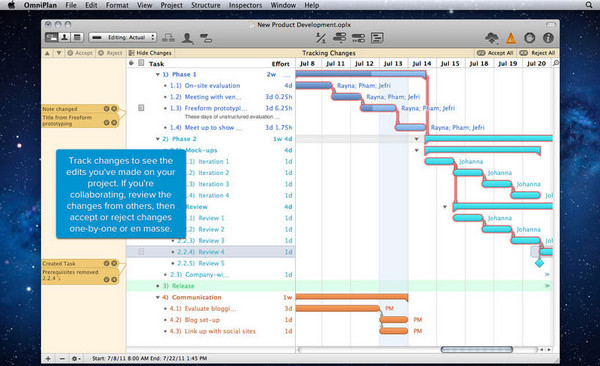Viewport: 600px width, 366px height.
Task: Accept the 'Title from Freeform prototyping' change
Action: click(x=106, y=123)
